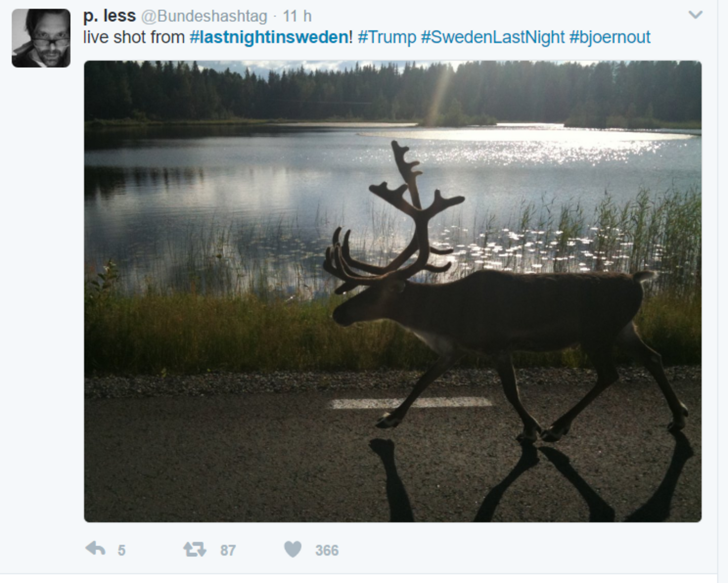728x583 pixels.
Task: Open p. less's profile picture
Action: coord(41,38)
